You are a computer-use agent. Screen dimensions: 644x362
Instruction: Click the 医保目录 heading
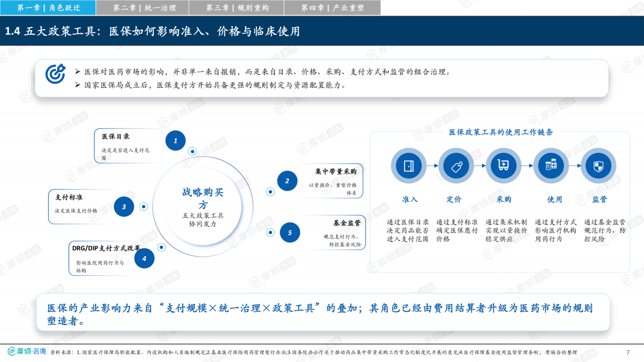pos(115,137)
